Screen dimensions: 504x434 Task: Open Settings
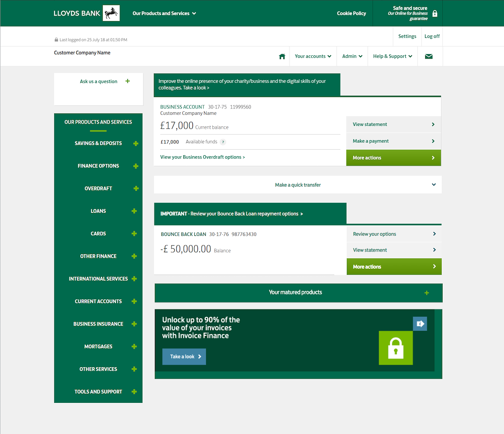click(x=407, y=36)
